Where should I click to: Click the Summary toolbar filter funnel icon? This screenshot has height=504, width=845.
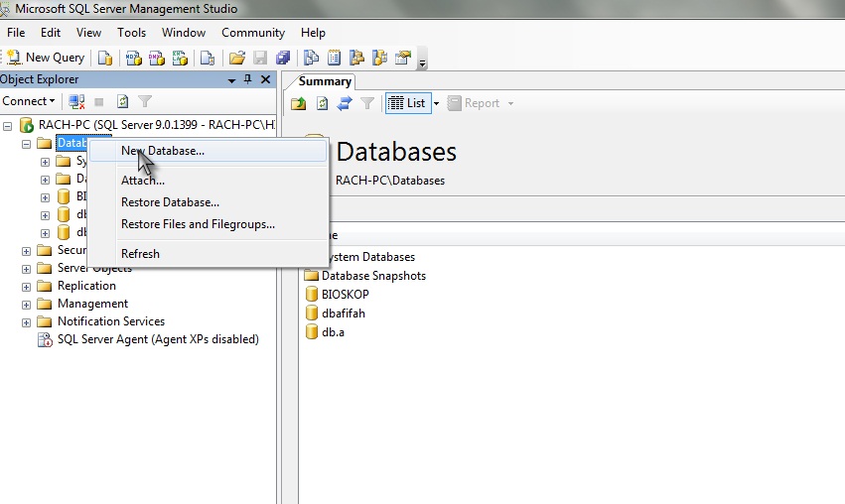pyautogui.click(x=367, y=103)
